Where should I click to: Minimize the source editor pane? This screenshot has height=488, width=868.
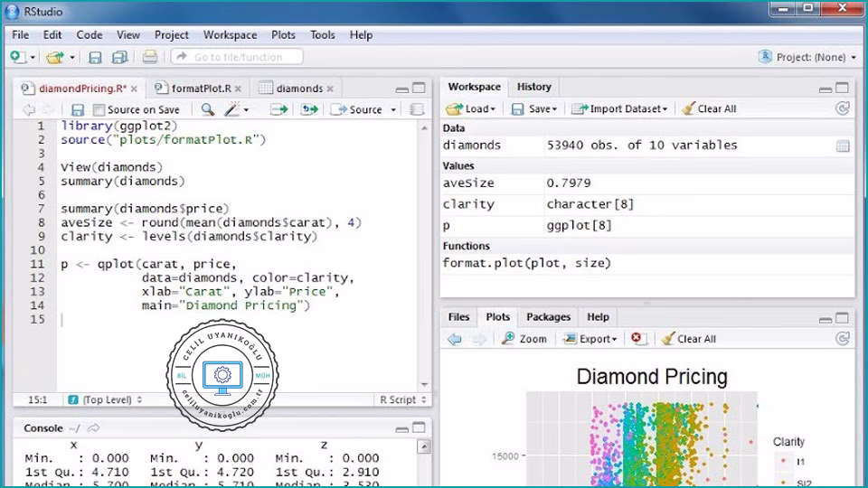click(402, 89)
